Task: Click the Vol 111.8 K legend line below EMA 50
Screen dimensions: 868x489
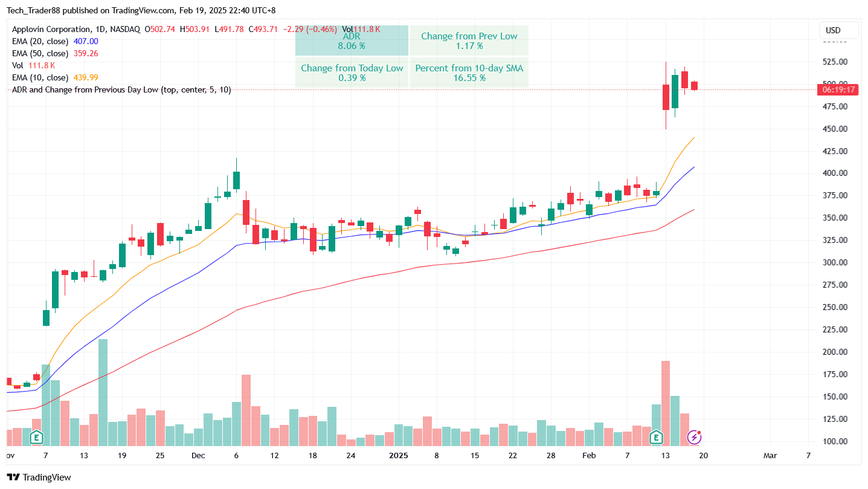Action: pyautogui.click(x=34, y=65)
